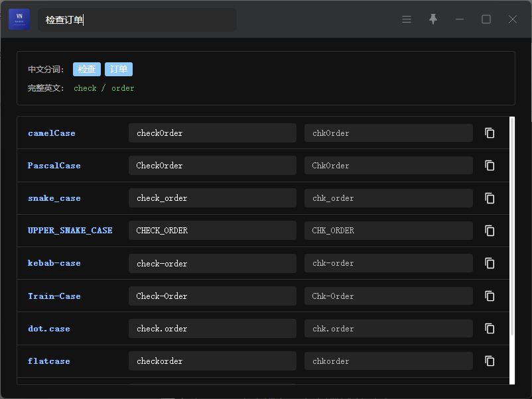Image resolution: width=532 pixels, height=399 pixels.
Task: Open the hamburger menu icon
Action: click(x=407, y=19)
